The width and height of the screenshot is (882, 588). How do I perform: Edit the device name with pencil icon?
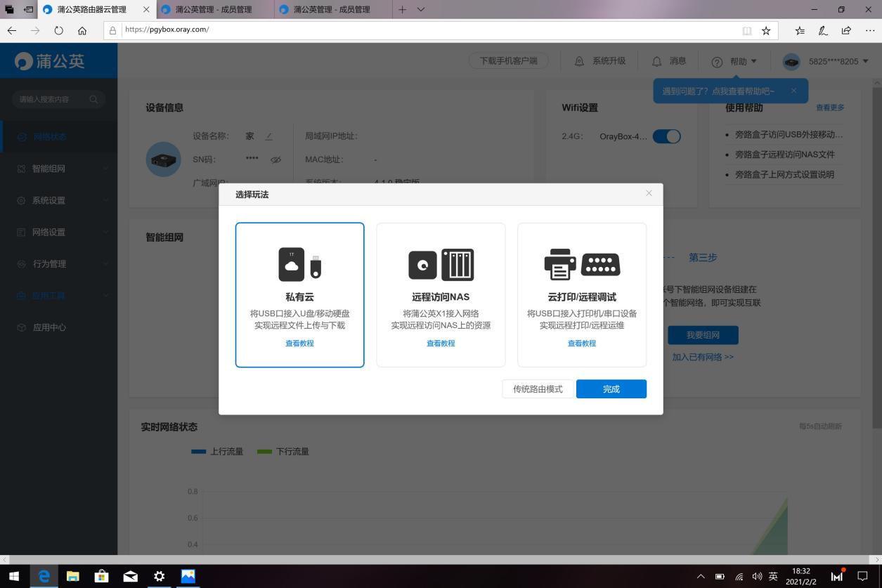click(269, 136)
